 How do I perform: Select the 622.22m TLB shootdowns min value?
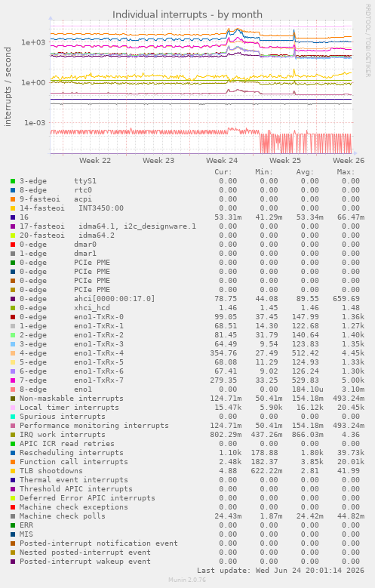coord(266,471)
